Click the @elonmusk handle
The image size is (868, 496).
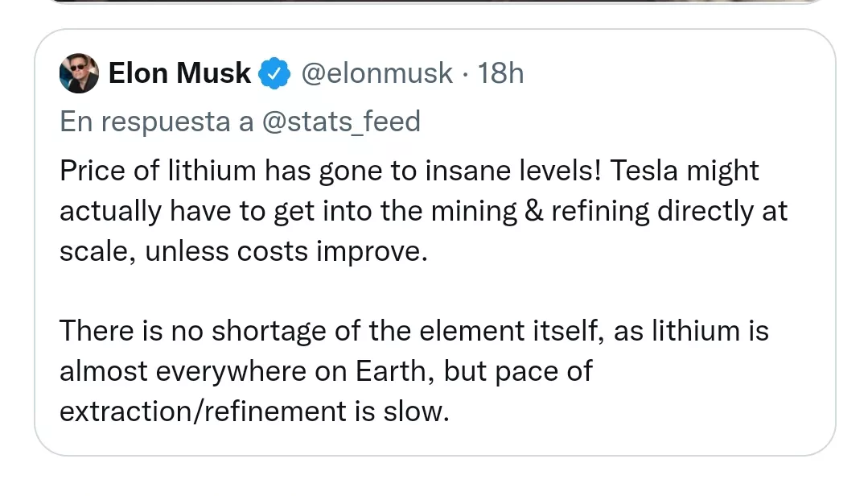376,74
